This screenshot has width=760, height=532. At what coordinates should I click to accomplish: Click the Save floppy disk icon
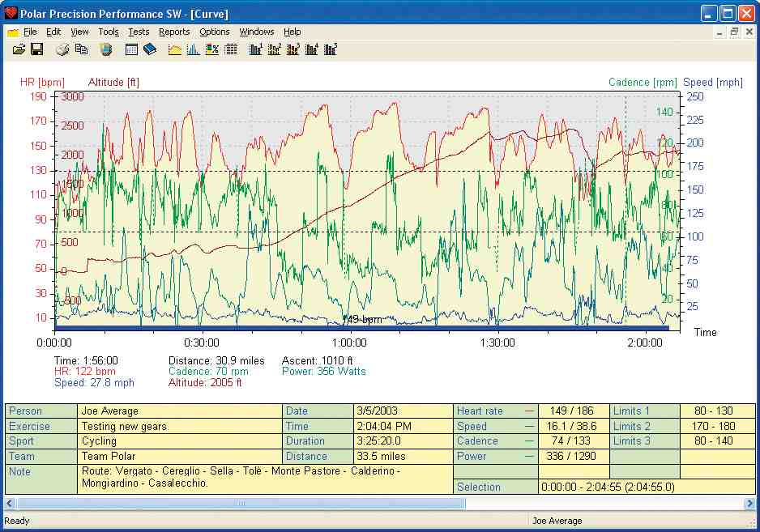pos(36,49)
